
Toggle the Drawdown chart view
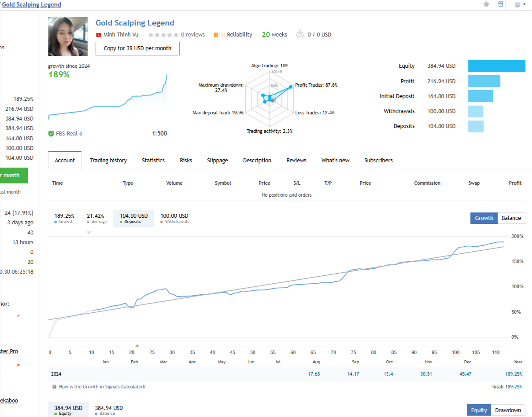click(507, 410)
